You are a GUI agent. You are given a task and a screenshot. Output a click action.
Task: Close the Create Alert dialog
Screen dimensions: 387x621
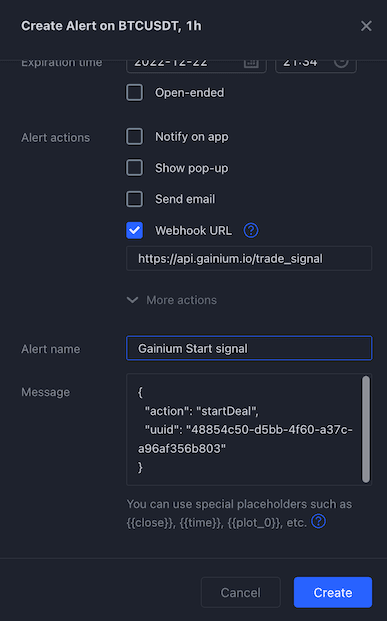366,26
